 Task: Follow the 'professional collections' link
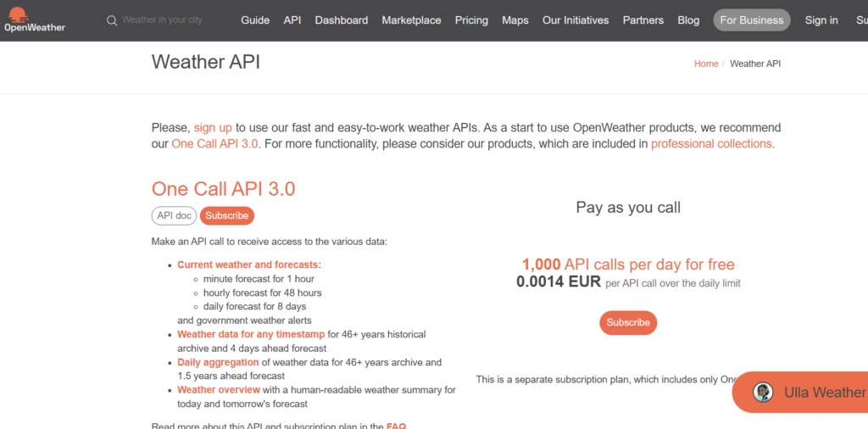coord(711,144)
